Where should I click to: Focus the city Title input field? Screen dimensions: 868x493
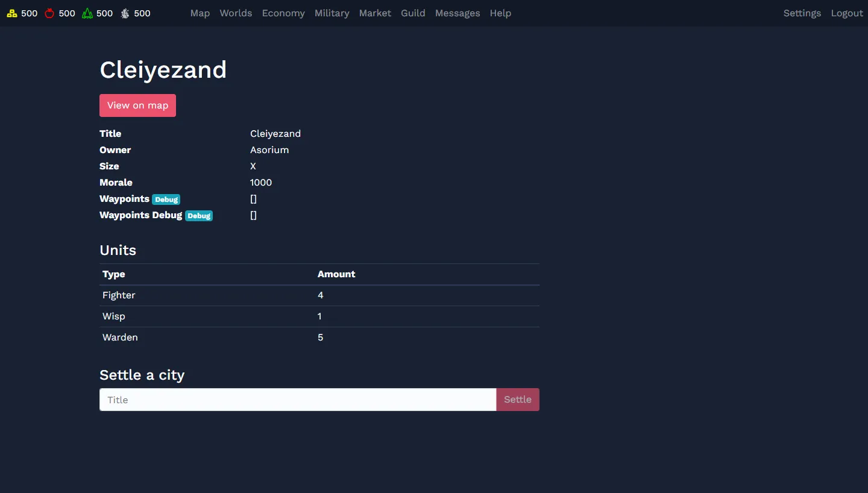[298, 400]
